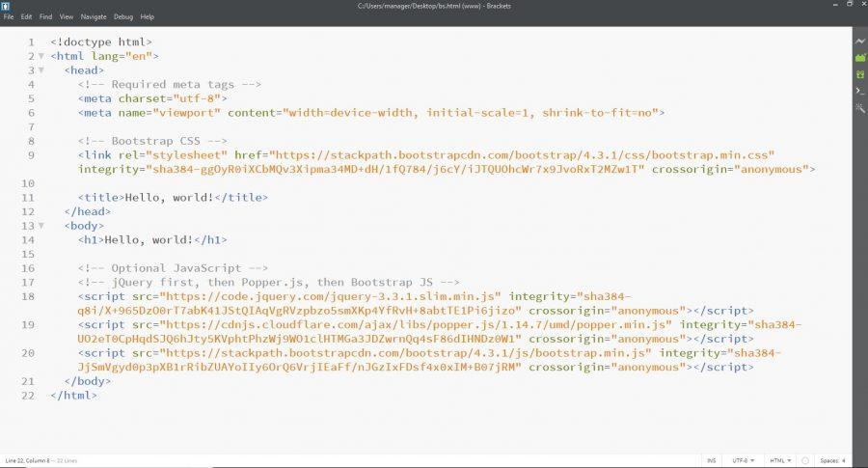
Task: Click line number 22 in gutter
Action: pos(28,396)
